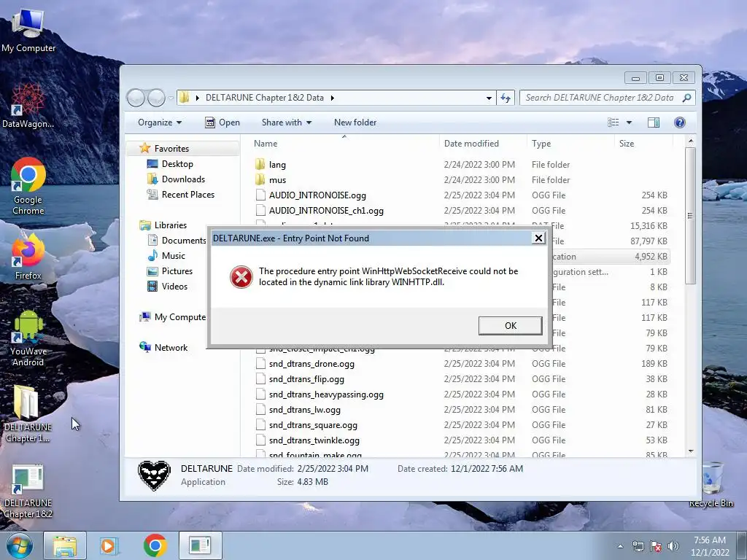Click the network tray icon
This screenshot has height=560, width=747.
point(638,546)
